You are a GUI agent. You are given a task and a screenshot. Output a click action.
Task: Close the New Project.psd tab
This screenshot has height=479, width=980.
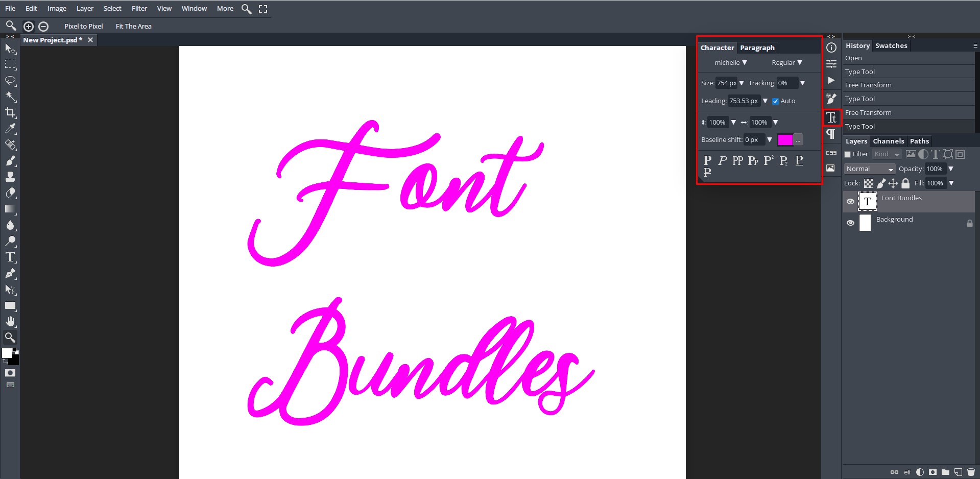(x=90, y=40)
